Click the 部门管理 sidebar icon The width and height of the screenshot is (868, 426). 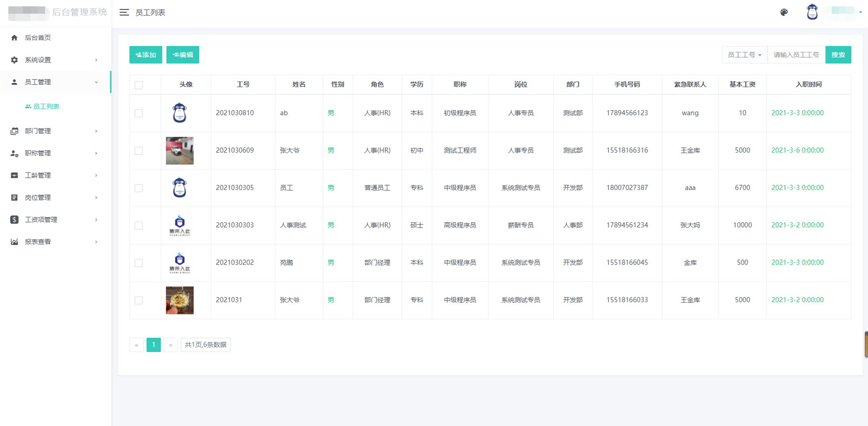click(14, 131)
